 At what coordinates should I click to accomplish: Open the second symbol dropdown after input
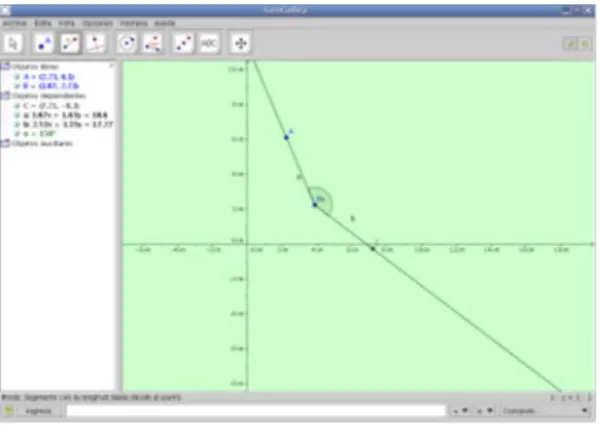[485, 411]
